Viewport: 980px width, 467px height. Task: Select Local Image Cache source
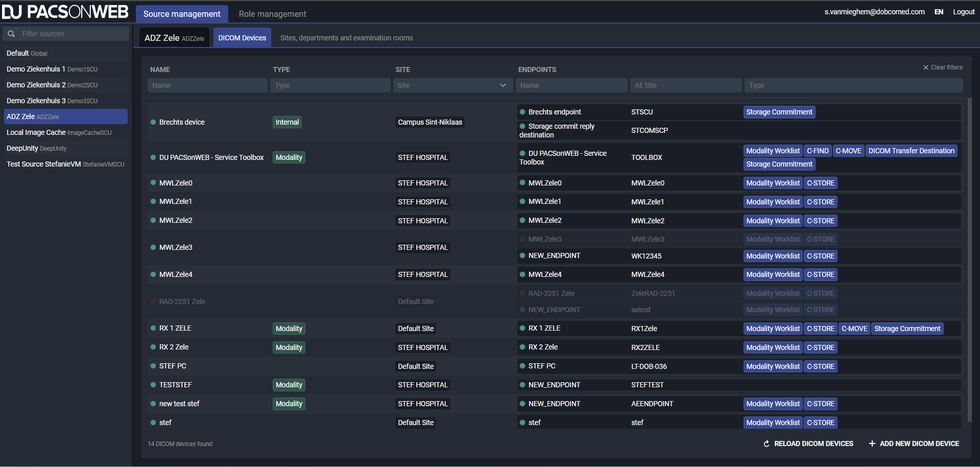(66, 132)
